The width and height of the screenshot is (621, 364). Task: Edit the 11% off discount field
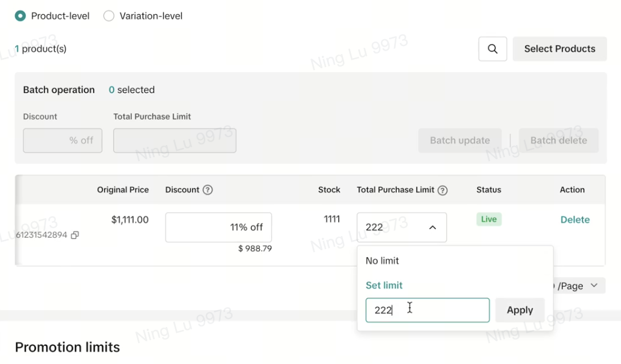click(218, 227)
